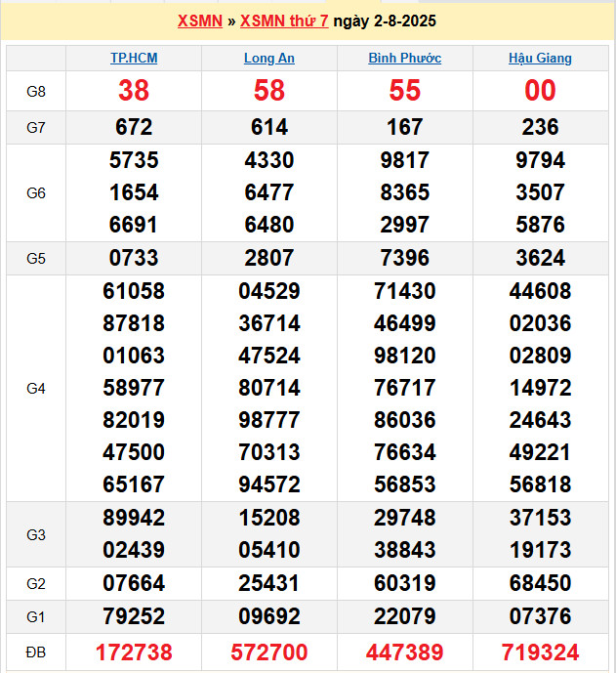Open the TP.HCM province link

[134, 58]
